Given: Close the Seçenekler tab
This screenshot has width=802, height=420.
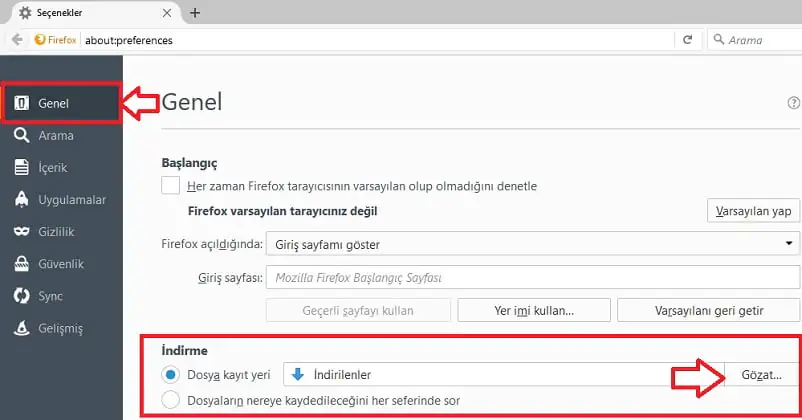Looking at the screenshot, I should click(x=167, y=13).
